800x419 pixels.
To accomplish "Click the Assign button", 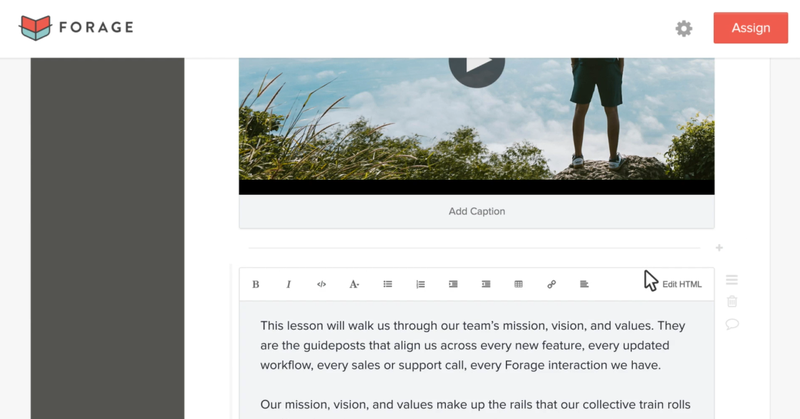I will pyautogui.click(x=751, y=28).
